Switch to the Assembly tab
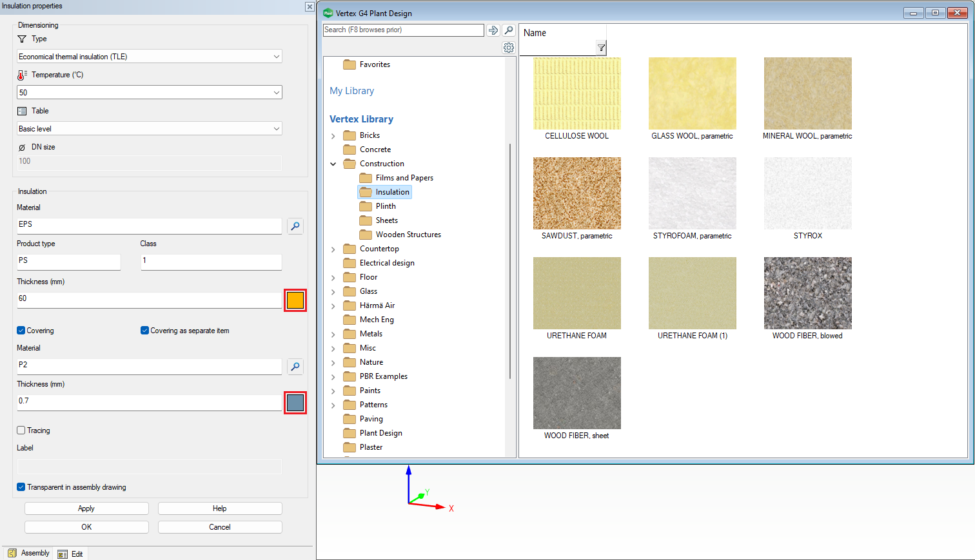Screen dimensions: 975x560 coord(29,554)
